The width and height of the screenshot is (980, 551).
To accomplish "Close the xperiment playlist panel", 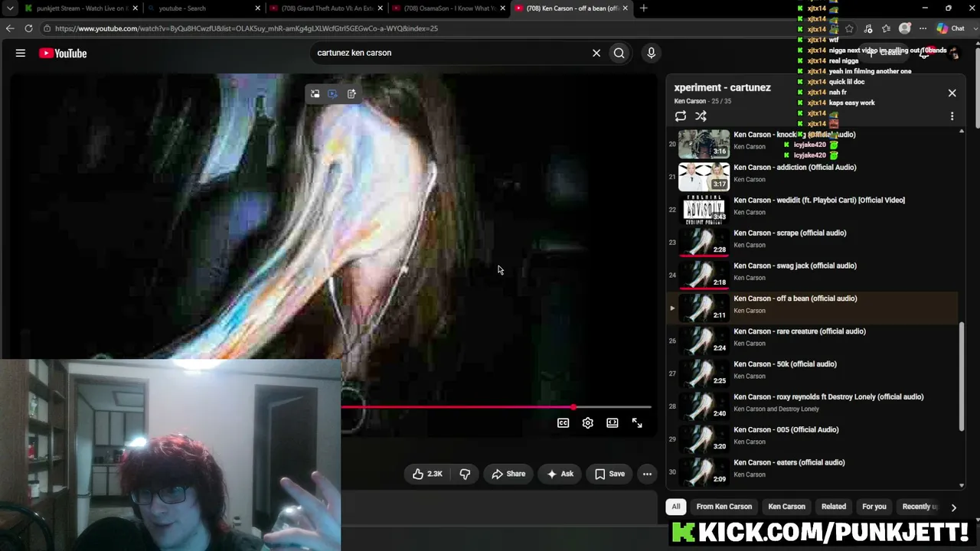I will point(952,93).
